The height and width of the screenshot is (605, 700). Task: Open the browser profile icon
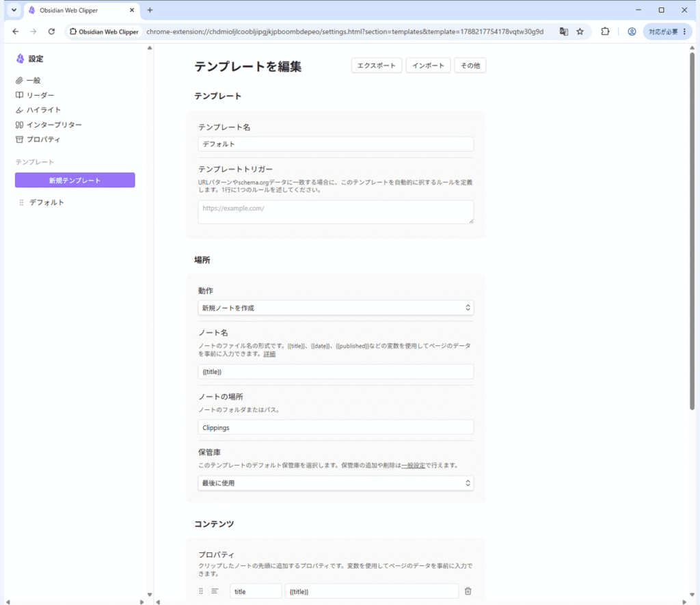(x=632, y=31)
